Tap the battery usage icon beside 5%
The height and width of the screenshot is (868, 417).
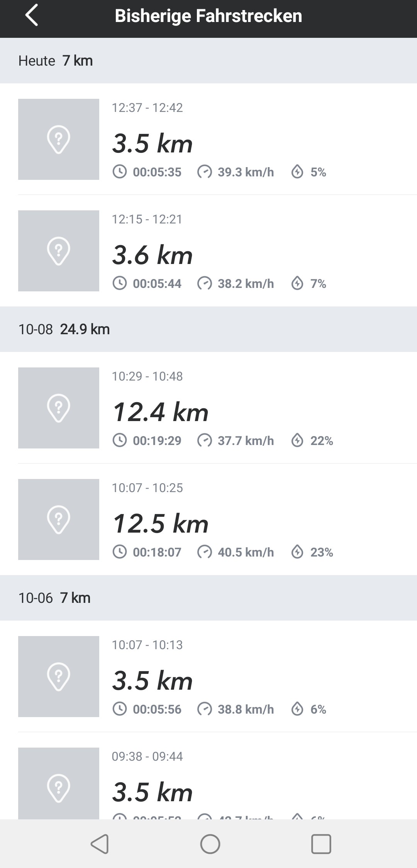click(297, 172)
